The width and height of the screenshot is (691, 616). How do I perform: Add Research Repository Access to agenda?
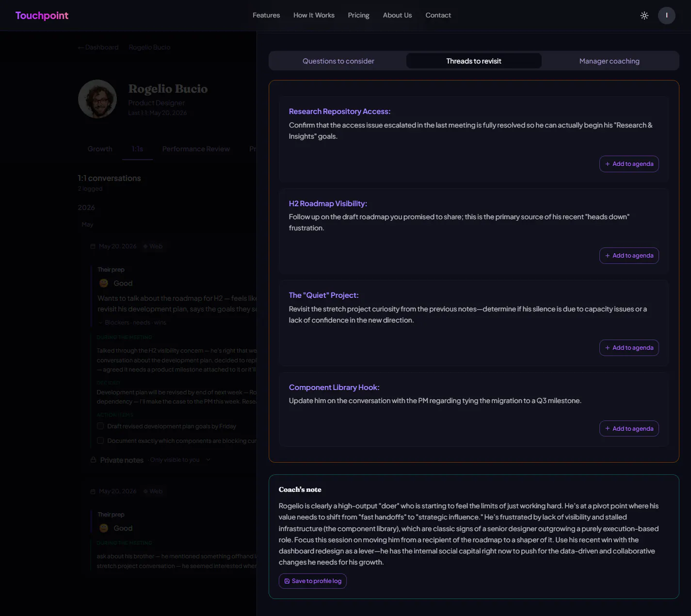coord(629,164)
